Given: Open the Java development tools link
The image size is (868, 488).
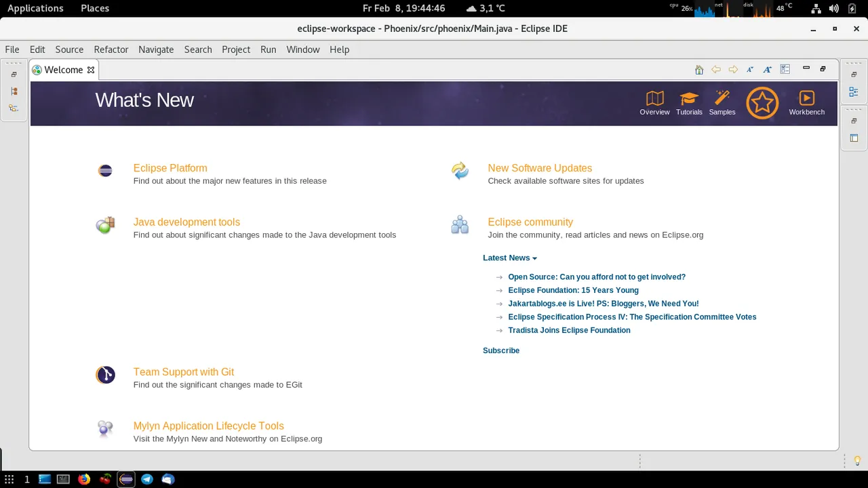Looking at the screenshot, I should pyautogui.click(x=186, y=222).
